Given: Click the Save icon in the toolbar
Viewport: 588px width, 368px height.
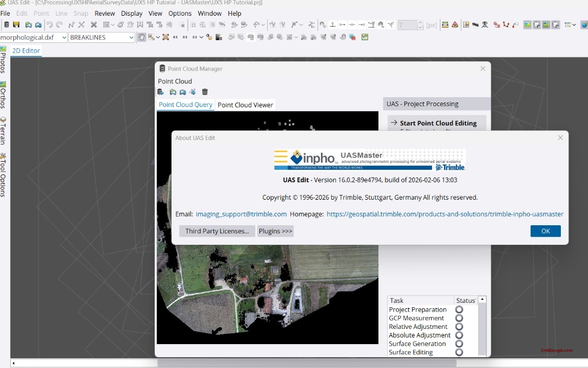Looking at the screenshot, I should [17, 24].
